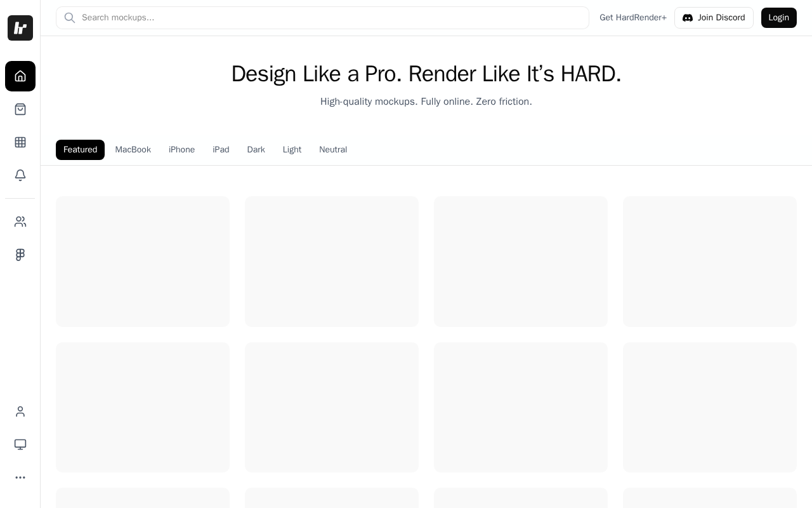The width and height of the screenshot is (812, 508).
Task: Select the Featured filter tab
Action: tap(80, 150)
